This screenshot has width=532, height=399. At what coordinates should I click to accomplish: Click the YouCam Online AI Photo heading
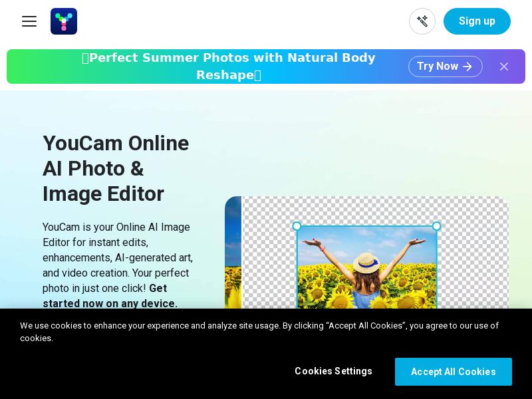(x=116, y=169)
